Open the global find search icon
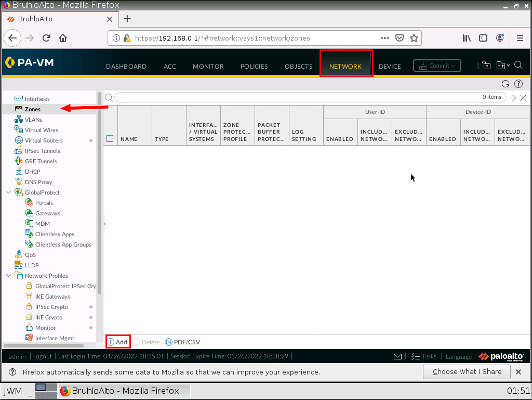 click(518, 65)
